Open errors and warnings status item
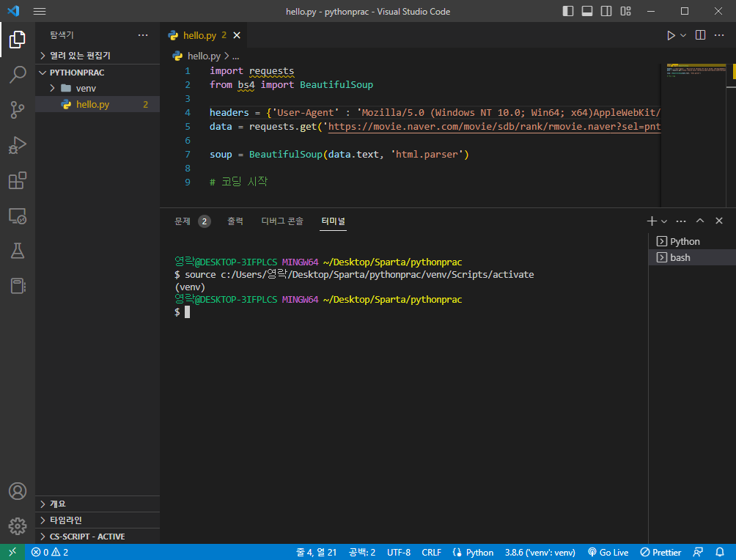 (x=50, y=552)
